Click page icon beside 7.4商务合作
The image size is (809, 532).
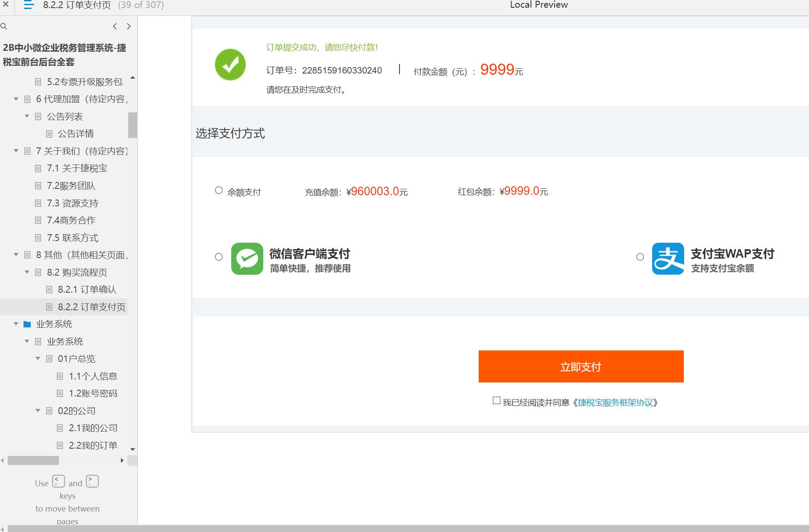point(38,220)
